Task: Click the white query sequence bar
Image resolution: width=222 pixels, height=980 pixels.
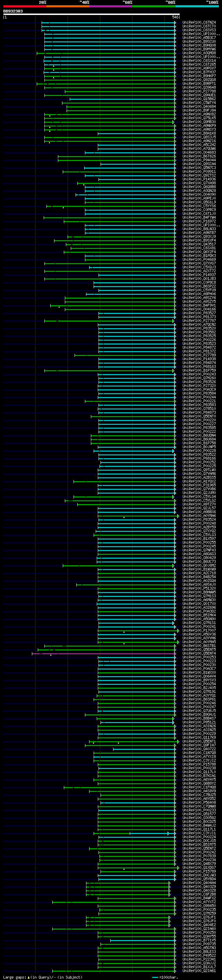Action: point(92,14)
